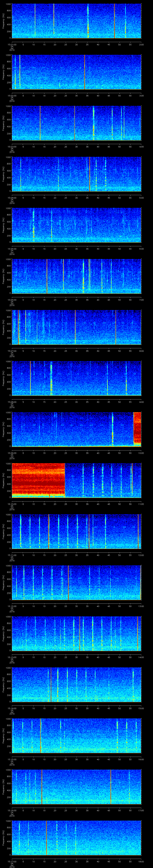
Task: Select the '15:03:00' start time label
Action: 12,146
